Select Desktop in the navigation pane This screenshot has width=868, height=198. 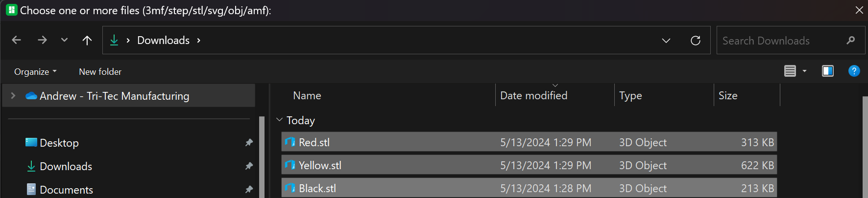(59, 143)
